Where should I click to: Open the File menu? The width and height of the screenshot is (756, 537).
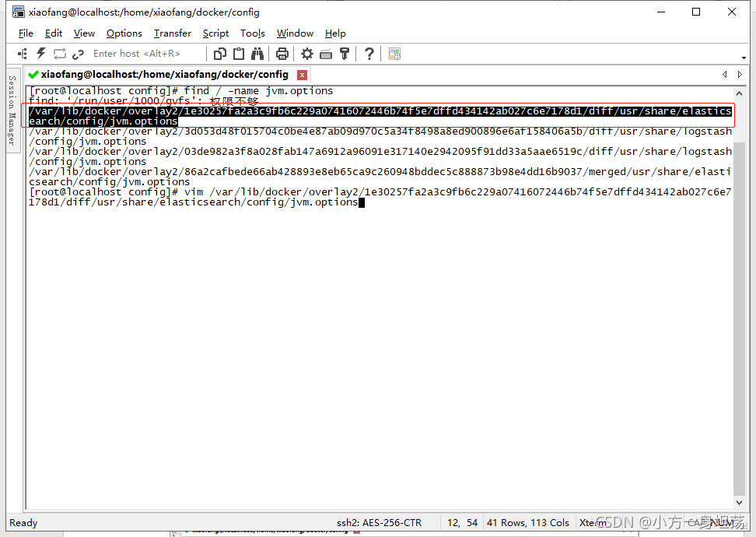(x=26, y=33)
